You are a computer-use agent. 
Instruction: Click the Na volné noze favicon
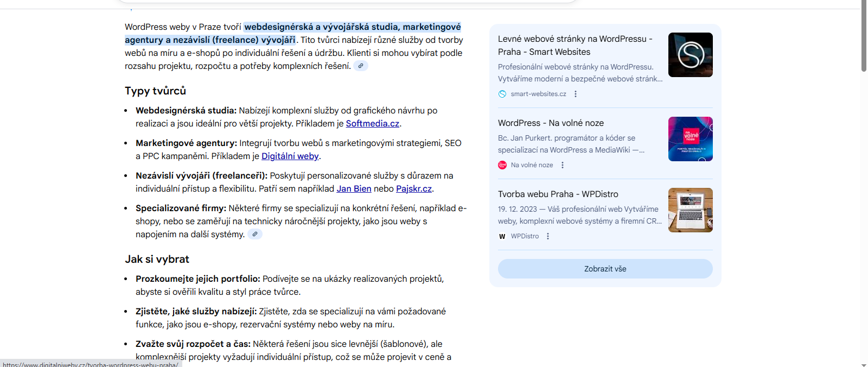[502, 165]
